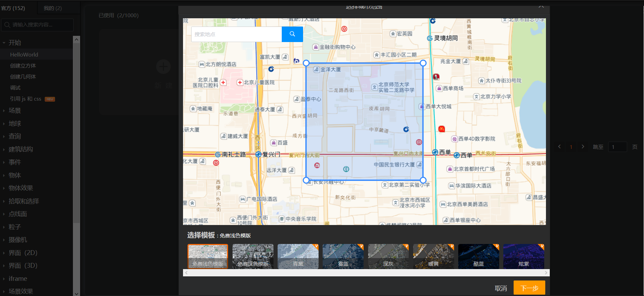The width and height of the screenshot is (644, 296).
Task: Close the city range selection dialog
Action: pos(541,6)
